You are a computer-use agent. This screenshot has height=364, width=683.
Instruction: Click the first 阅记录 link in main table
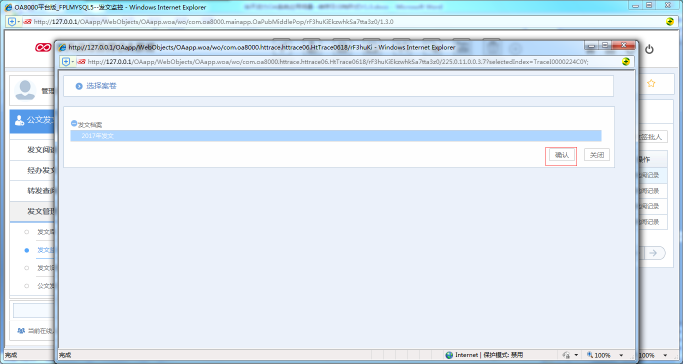pyautogui.click(x=649, y=175)
